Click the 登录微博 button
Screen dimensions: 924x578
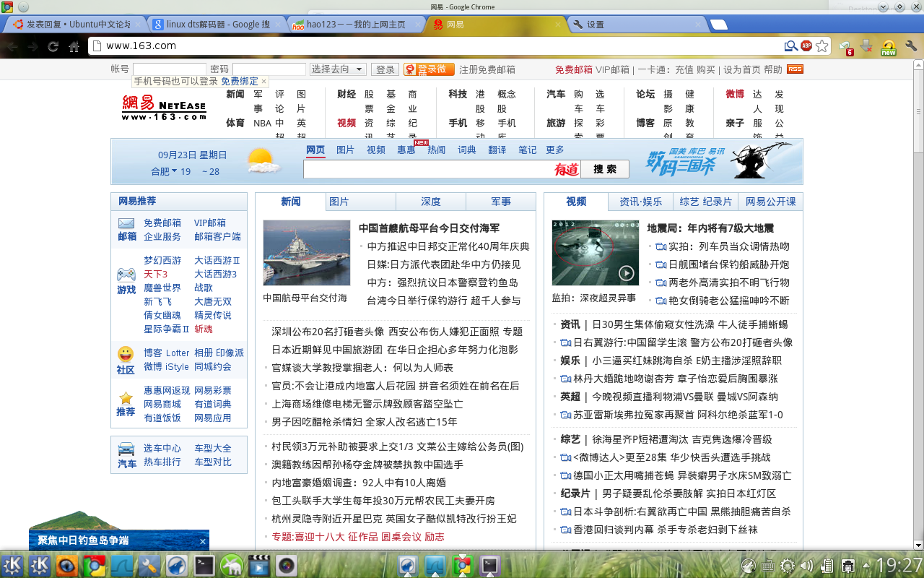click(429, 69)
